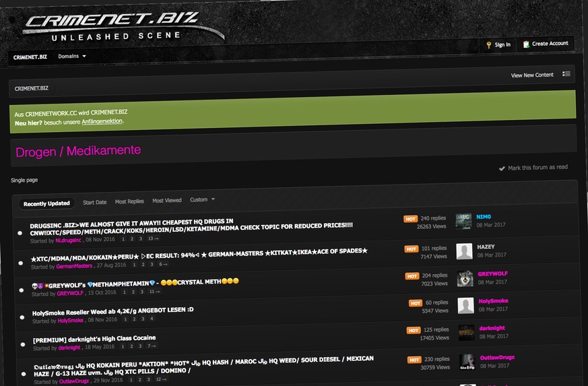Switch to the Most Replies tab
Image resolution: width=588 pixels, height=386 pixels.
coord(129,201)
